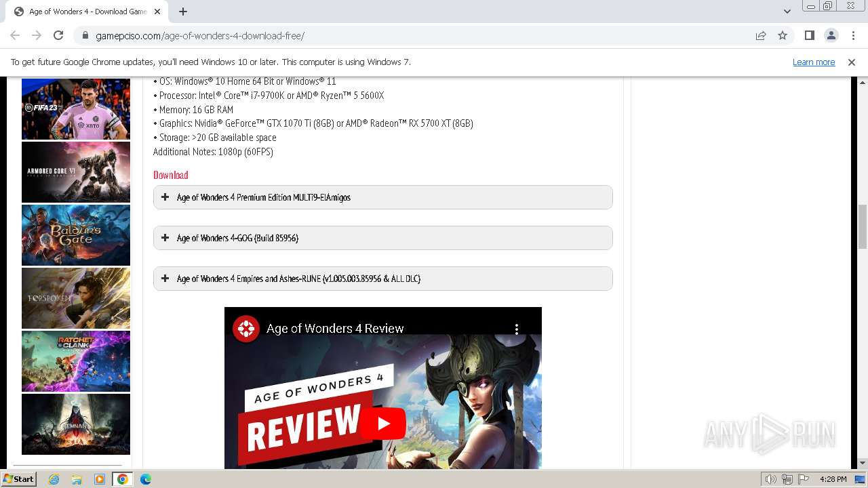Screen dimensions: 868x488
Task: Open volume speaker tray icon
Action: 771,479
